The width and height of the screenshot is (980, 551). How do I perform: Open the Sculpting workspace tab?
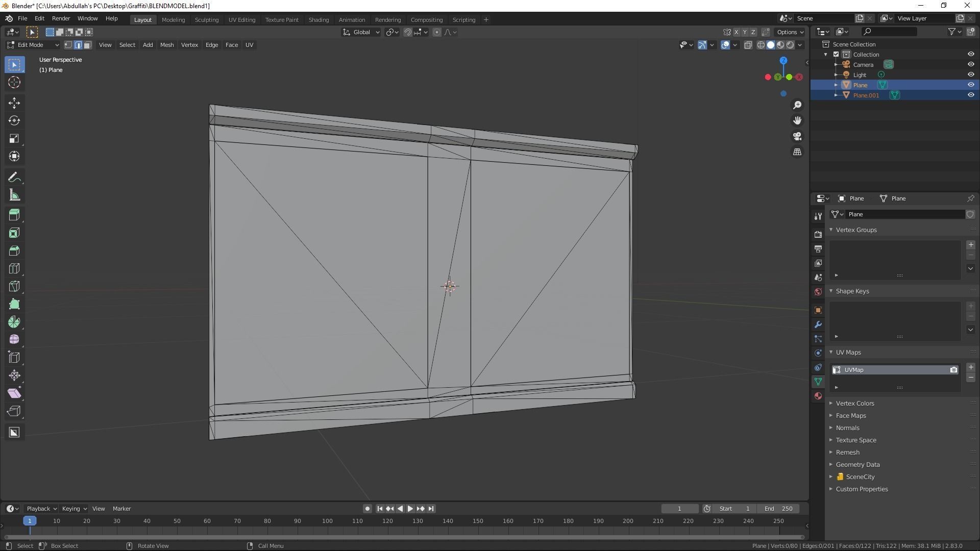click(x=206, y=20)
